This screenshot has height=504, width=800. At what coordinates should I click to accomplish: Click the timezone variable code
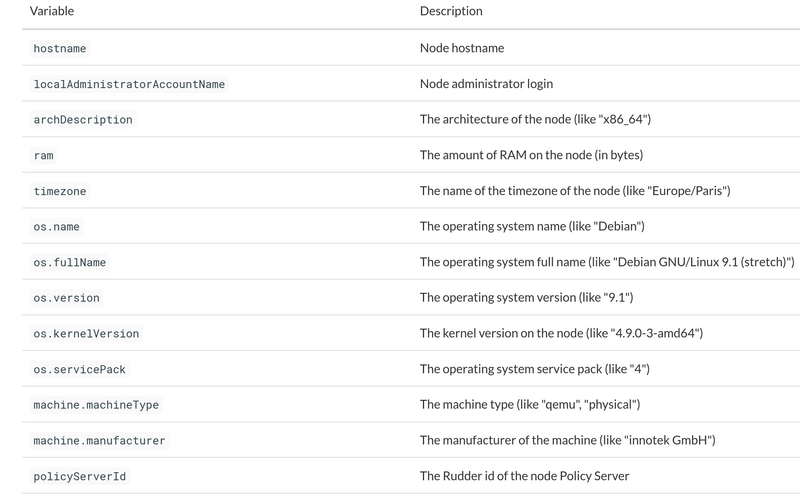[60, 191]
